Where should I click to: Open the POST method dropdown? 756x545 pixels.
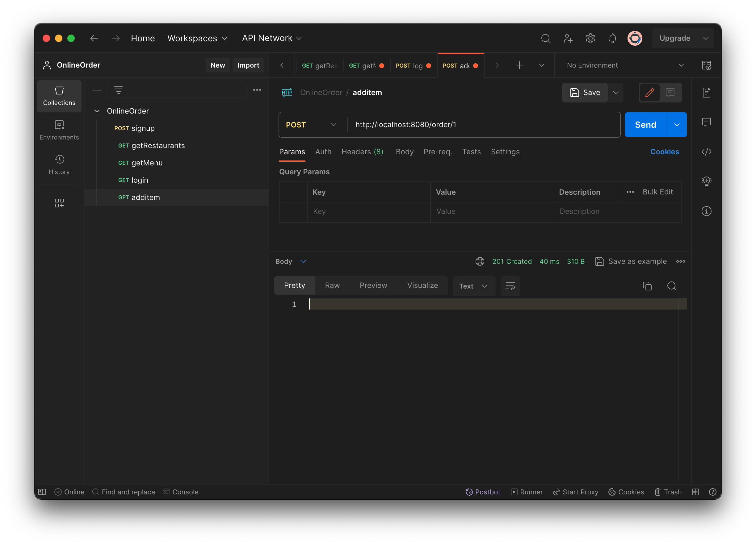coord(311,125)
